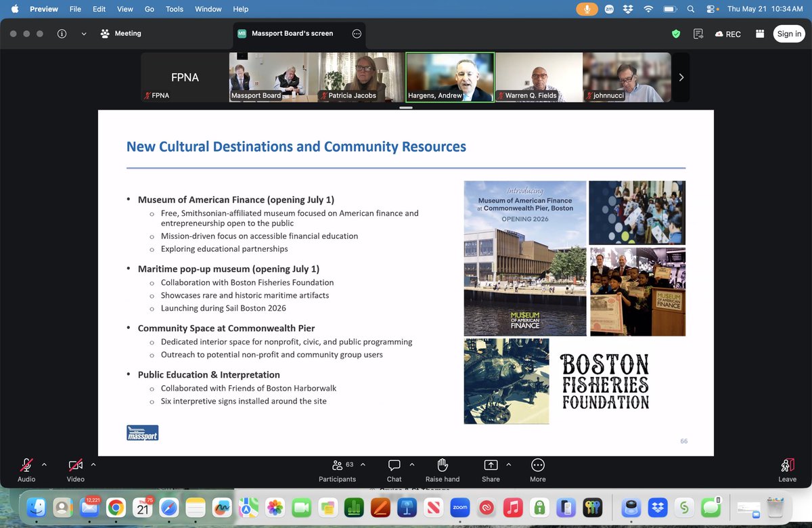Open Keynote from the Dock

pyautogui.click(x=407, y=507)
